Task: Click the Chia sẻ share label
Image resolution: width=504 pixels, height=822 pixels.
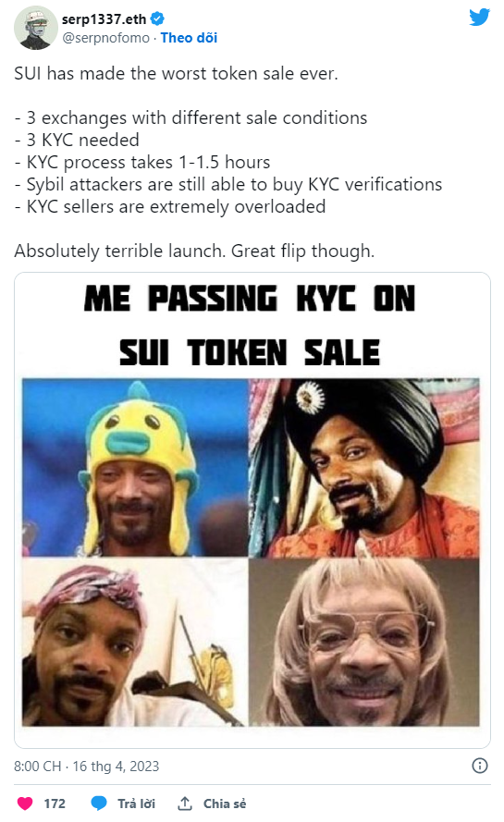Action: [225, 804]
